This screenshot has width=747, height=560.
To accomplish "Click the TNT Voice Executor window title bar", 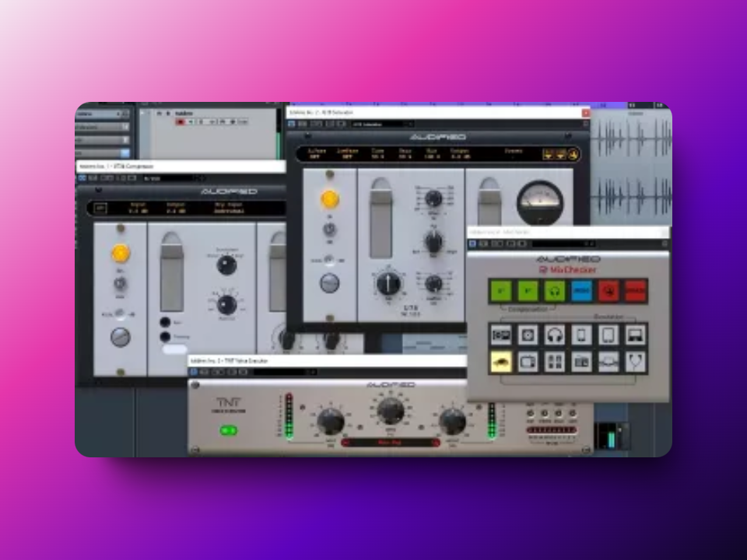I will 328,361.
